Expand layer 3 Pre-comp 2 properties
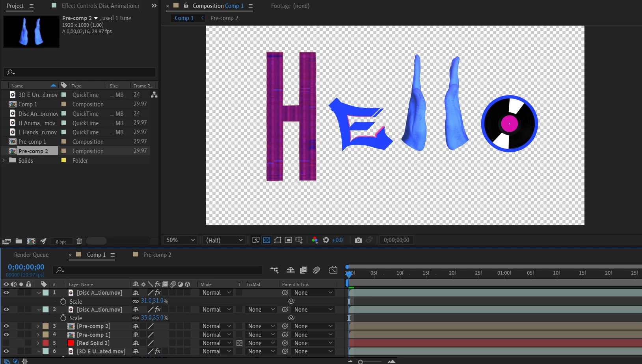Screen dimensions: 642x364 [x=38, y=326]
